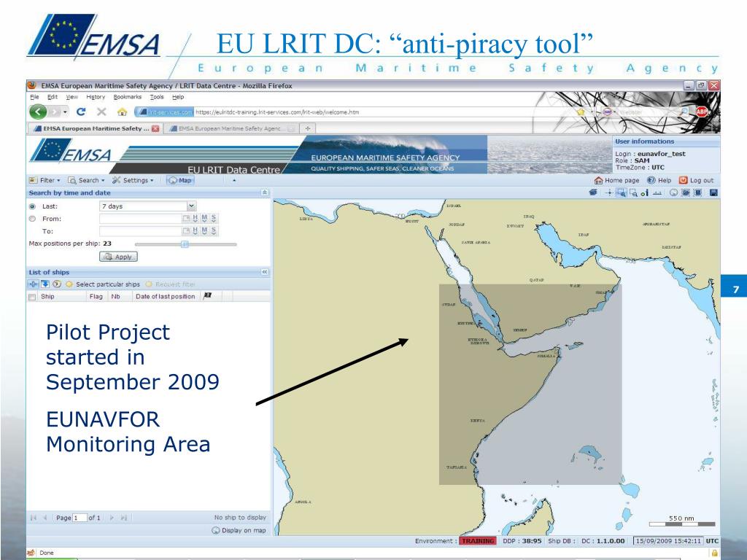The image size is (747, 560).
Task: Click the Adblock Plus ABP icon
Action: tap(702, 112)
